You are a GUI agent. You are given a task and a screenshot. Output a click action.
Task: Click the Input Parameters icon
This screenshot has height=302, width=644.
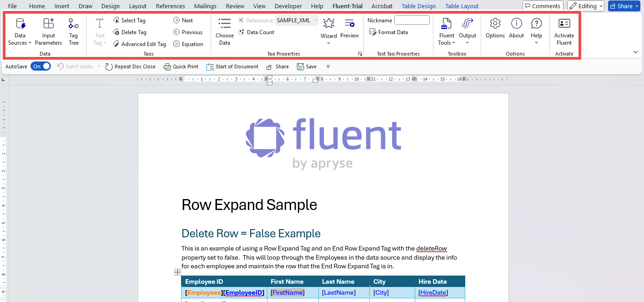[48, 31]
